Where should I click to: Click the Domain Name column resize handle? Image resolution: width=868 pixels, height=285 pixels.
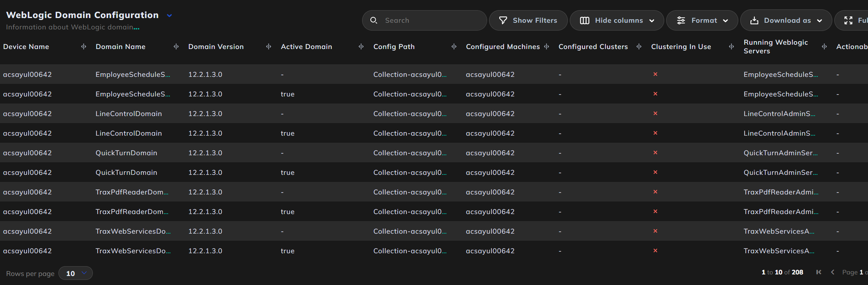[x=176, y=47]
